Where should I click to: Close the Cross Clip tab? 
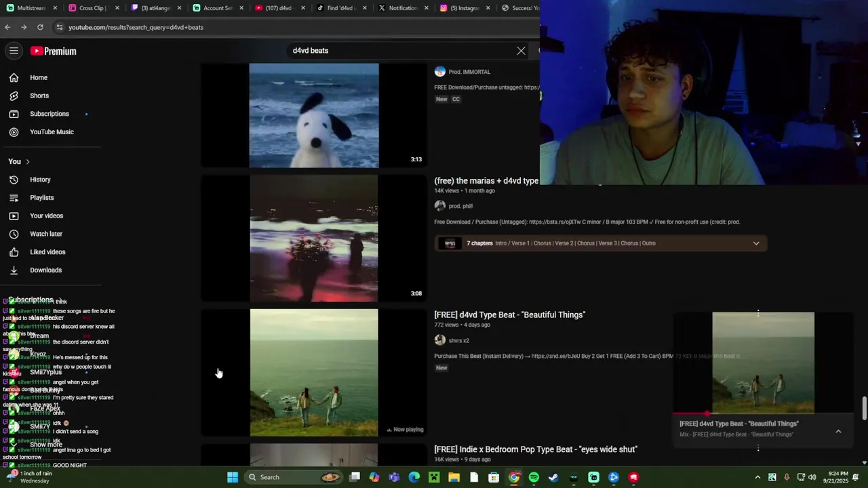[x=117, y=8]
